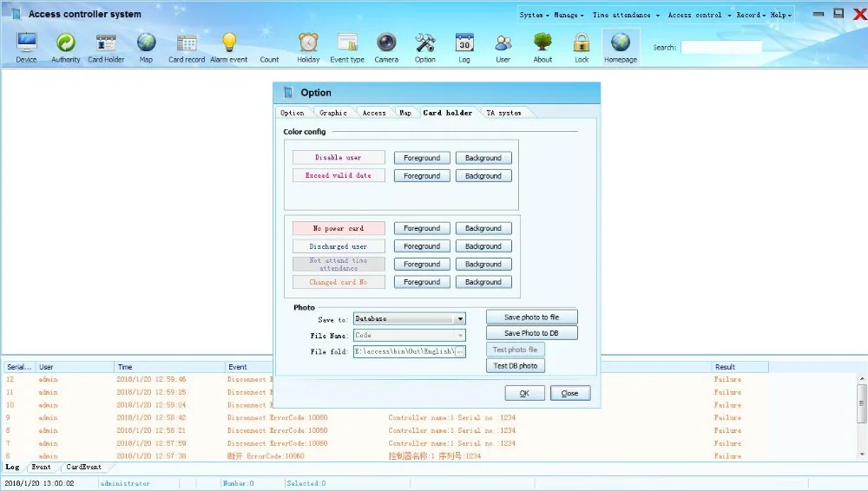This screenshot has height=491, width=868.
Task: Click the Changed card No color preview
Action: click(339, 282)
